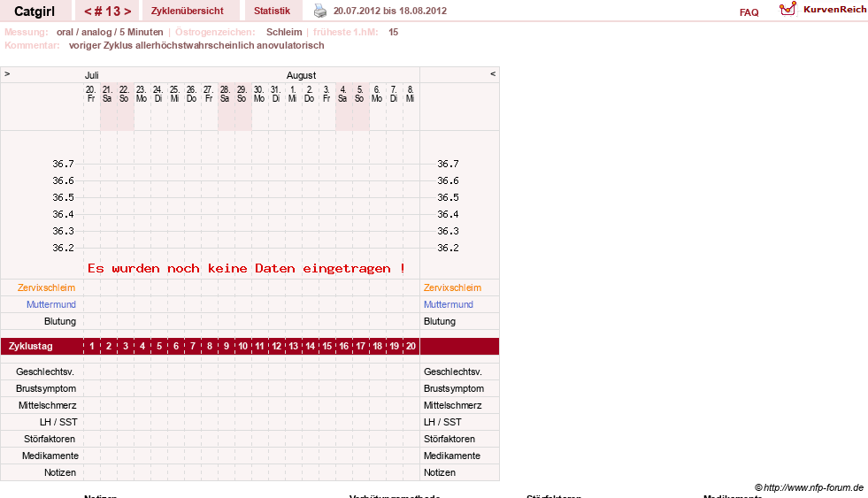Image resolution: width=868 pixels, height=498 pixels.
Task: Click the left 36.7 temperature label
Action: (63, 164)
